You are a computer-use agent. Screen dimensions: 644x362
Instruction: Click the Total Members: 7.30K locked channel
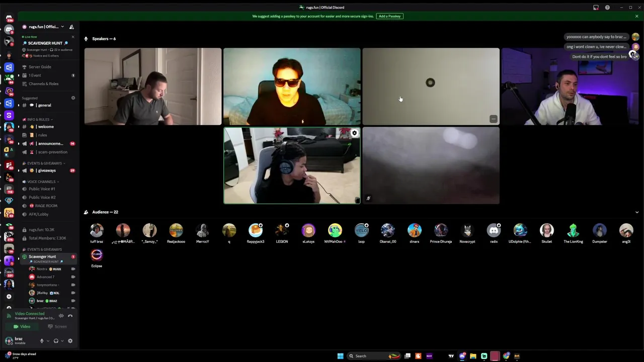pyautogui.click(x=47, y=238)
